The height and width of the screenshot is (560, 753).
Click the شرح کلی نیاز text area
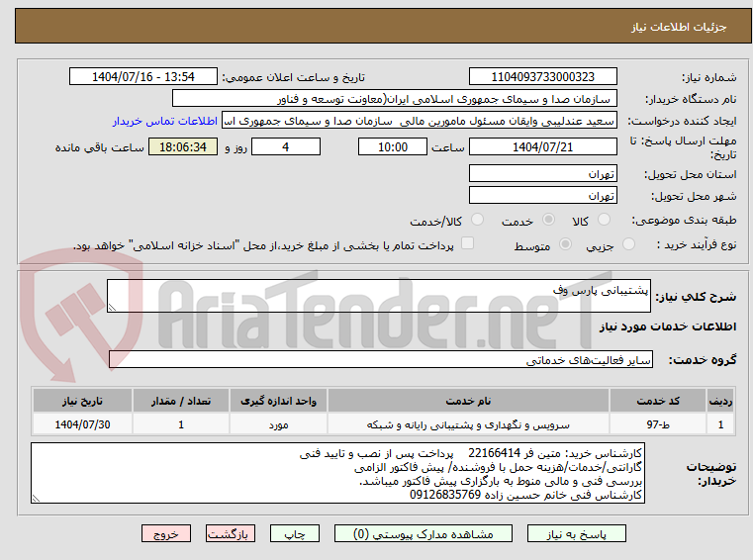[x=379, y=296]
